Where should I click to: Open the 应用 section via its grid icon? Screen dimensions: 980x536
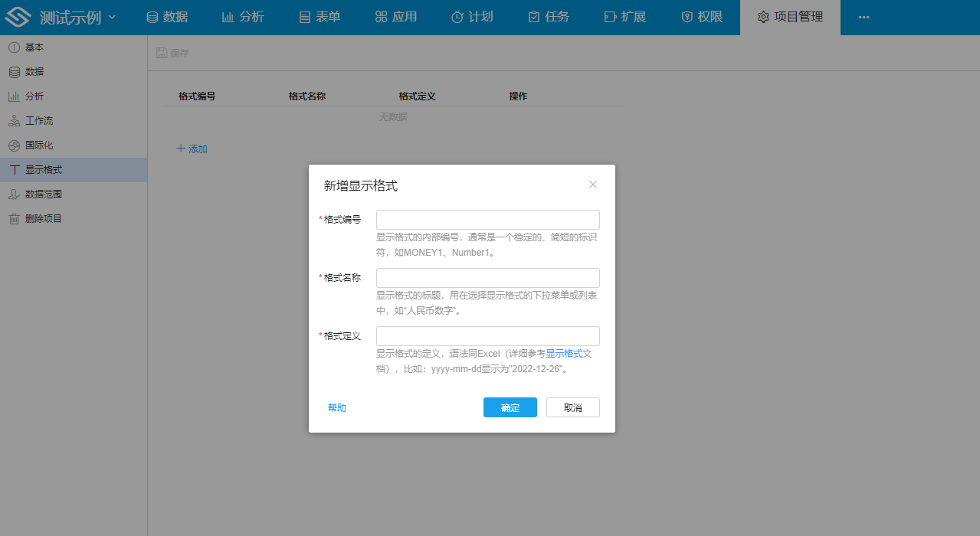tap(395, 16)
